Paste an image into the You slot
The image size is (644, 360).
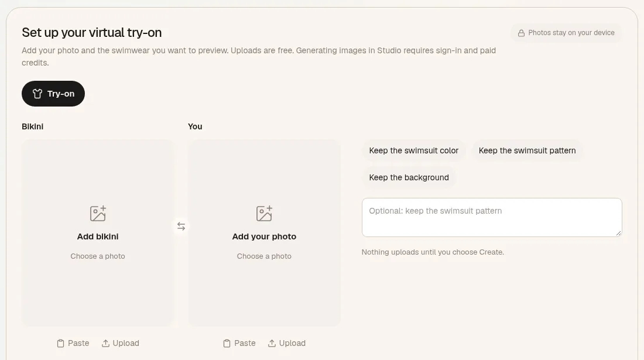[x=239, y=343]
